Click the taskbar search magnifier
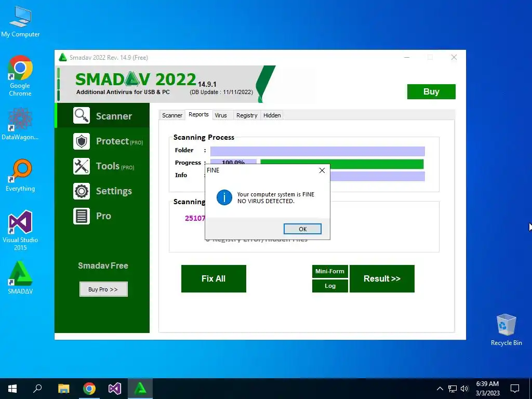532x399 pixels. [x=37, y=389]
